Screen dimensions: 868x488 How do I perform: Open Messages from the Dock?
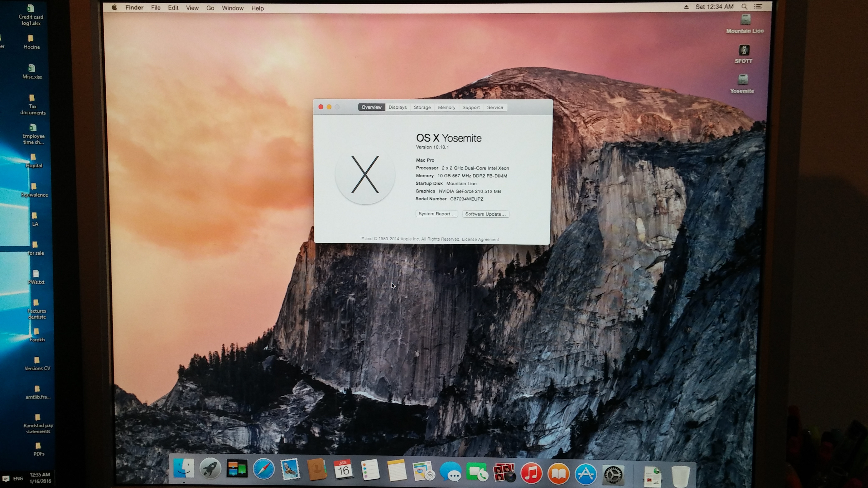[x=450, y=472]
